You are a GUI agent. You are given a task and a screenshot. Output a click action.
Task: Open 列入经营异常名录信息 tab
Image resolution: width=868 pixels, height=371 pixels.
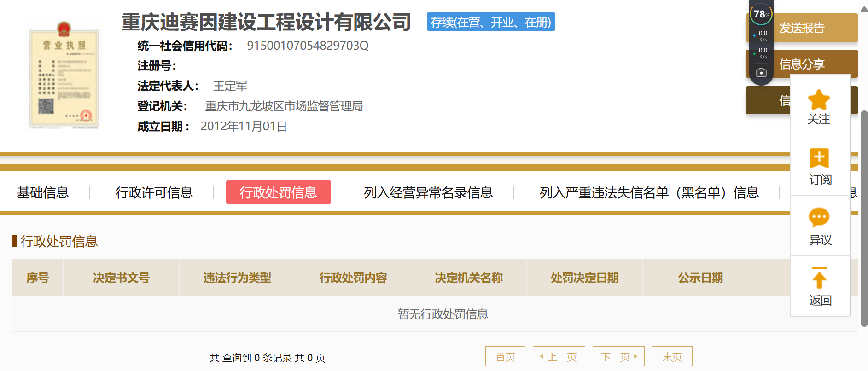tap(428, 192)
